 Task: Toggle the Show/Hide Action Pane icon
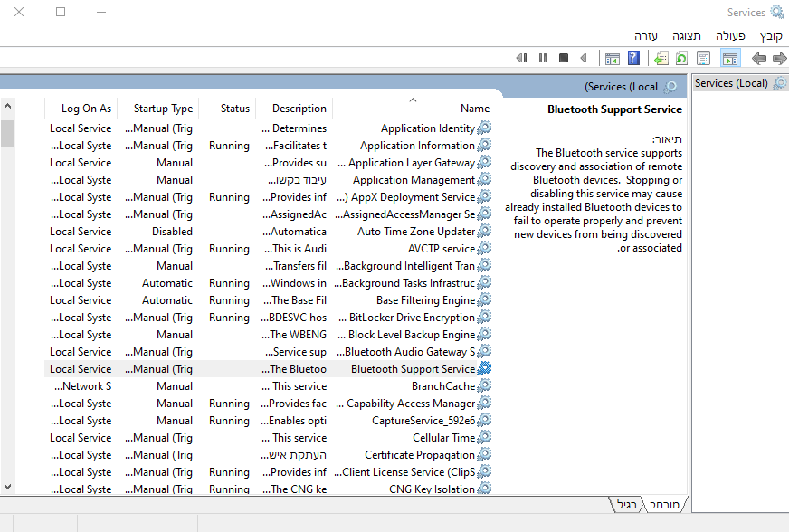tap(613, 59)
